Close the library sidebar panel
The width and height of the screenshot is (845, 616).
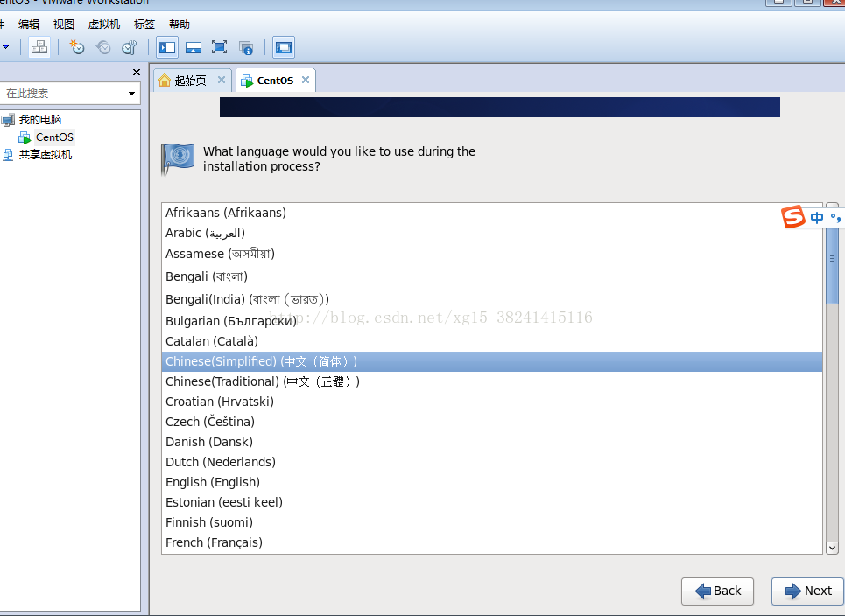pyautogui.click(x=137, y=72)
